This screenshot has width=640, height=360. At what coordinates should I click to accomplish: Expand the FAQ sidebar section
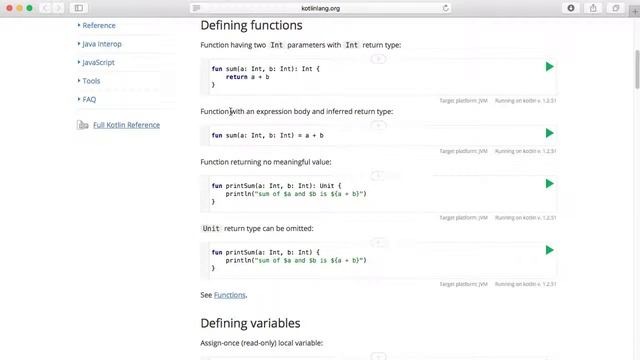[x=87, y=99]
